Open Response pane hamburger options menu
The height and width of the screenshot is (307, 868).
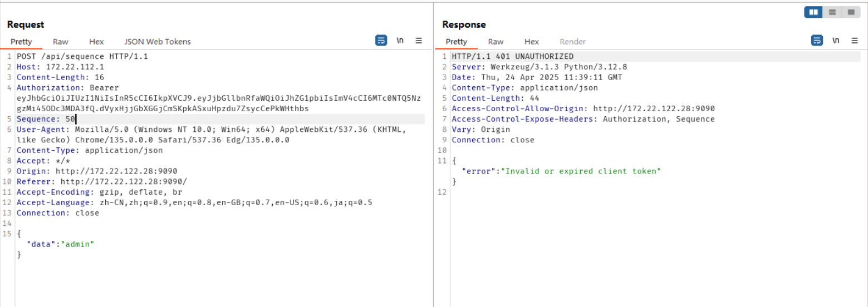coord(854,41)
